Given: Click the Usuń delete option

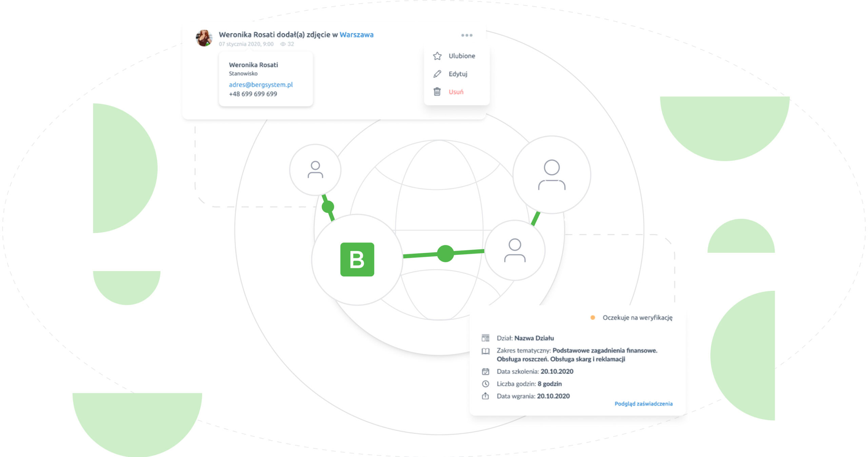Looking at the screenshot, I should pos(455,91).
